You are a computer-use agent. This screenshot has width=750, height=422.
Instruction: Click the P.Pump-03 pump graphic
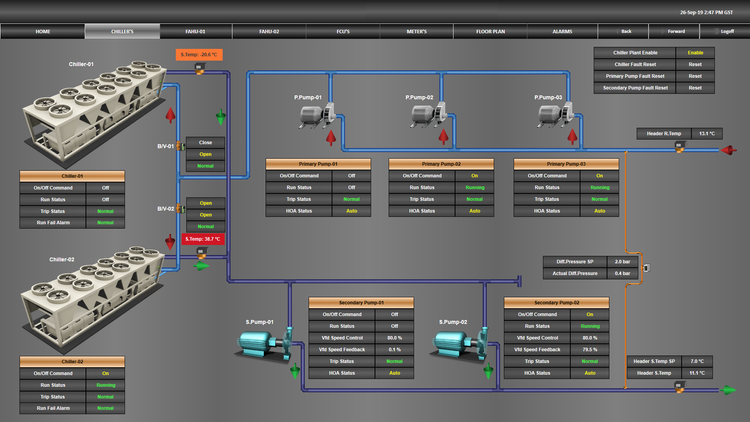(556, 115)
